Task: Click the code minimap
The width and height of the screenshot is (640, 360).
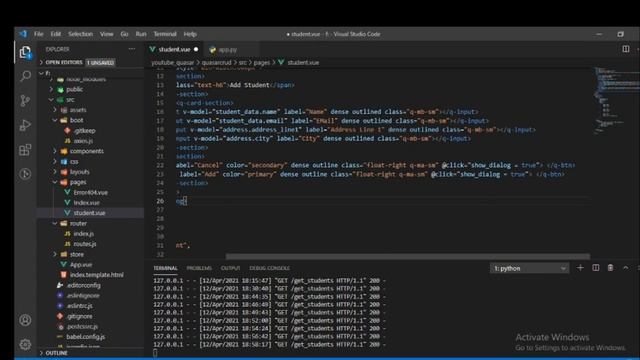Action: click(x=616, y=100)
